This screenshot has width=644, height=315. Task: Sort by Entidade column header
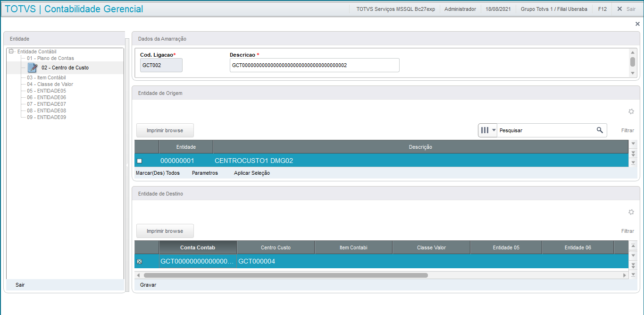pyautogui.click(x=186, y=147)
